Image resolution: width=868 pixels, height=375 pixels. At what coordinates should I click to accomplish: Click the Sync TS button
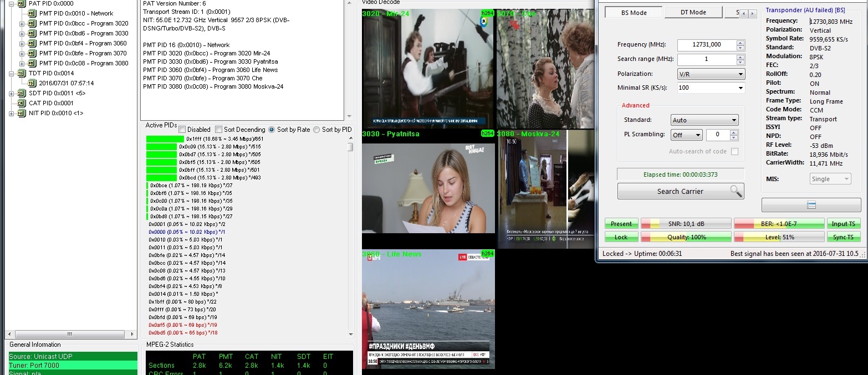click(844, 237)
